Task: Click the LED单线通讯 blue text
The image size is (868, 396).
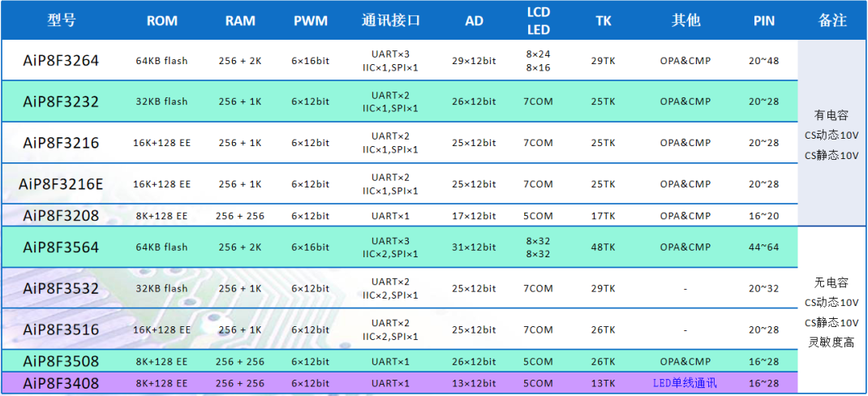Action: [685, 382]
